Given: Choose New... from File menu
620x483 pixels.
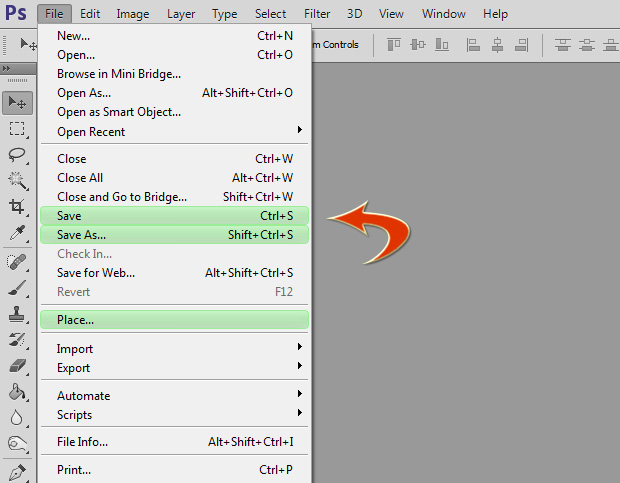Looking at the screenshot, I should click(174, 36).
